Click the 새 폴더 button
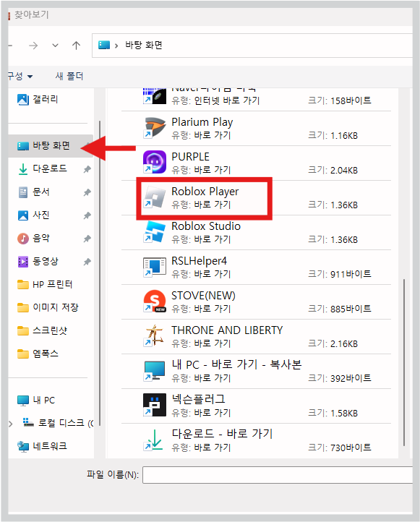The image size is (420, 522). tap(69, 76)
